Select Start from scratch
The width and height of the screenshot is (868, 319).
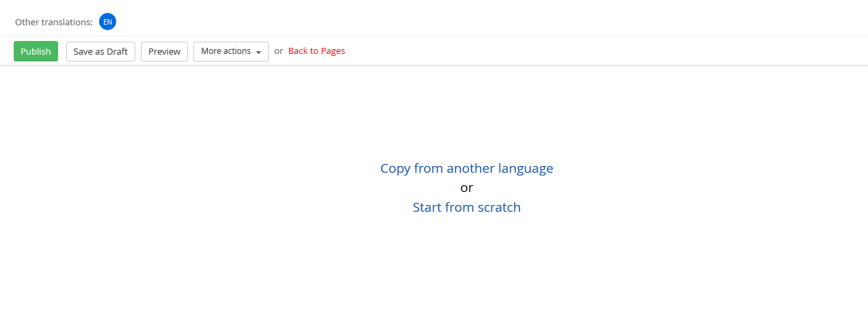click(x=467, y=207)
